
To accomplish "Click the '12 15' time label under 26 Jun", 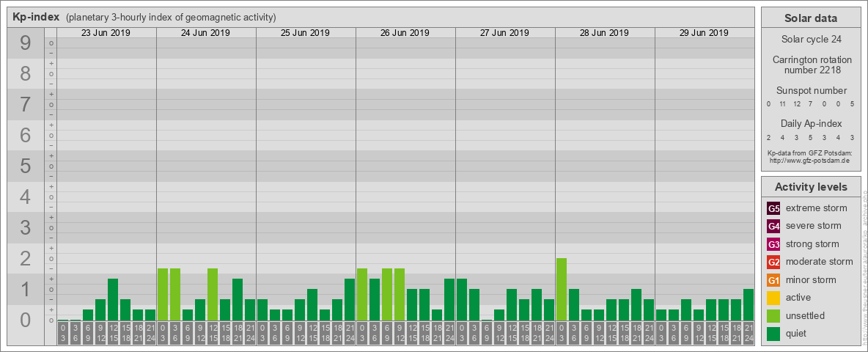I will coord(412,334).
